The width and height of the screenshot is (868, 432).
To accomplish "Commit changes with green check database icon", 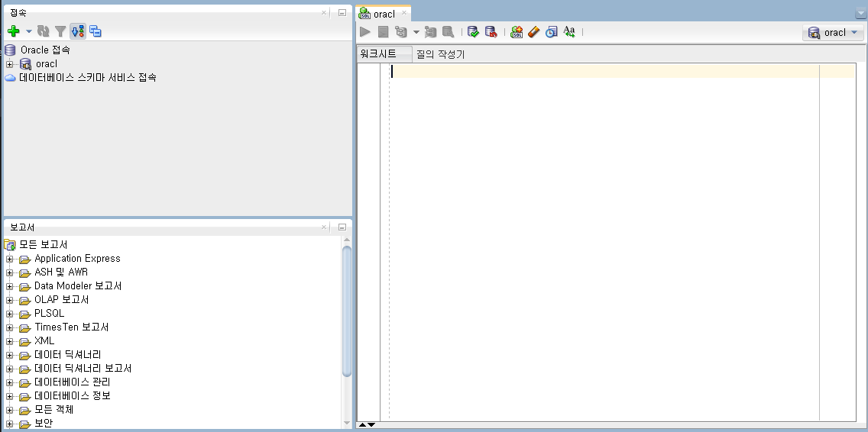I will (473, 32).
